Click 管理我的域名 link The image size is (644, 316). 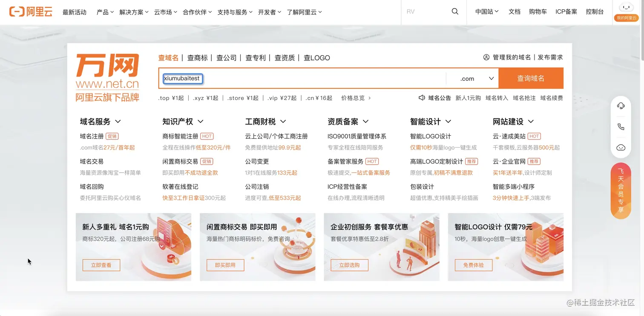click(x=512, y=57)
